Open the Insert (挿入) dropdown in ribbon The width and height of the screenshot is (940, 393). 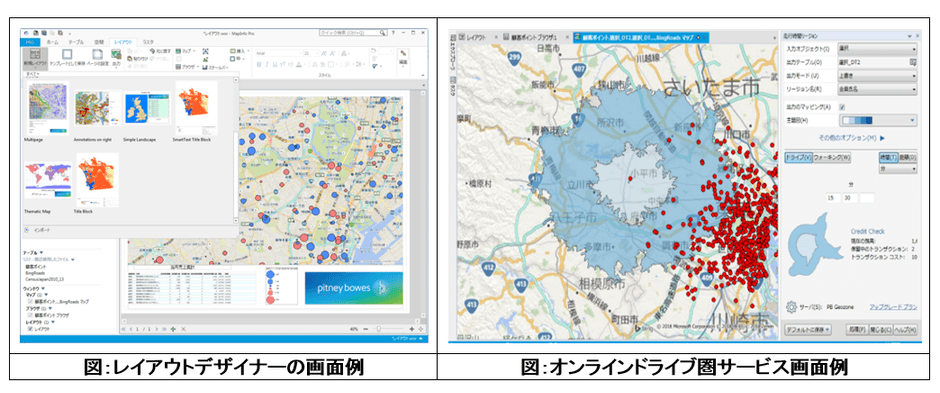[x=240, y=51]
